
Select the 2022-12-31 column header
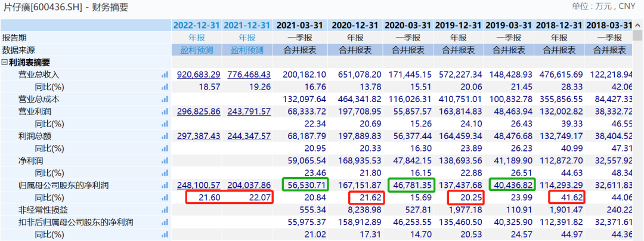pyautogui.click(x=197, y=25)
